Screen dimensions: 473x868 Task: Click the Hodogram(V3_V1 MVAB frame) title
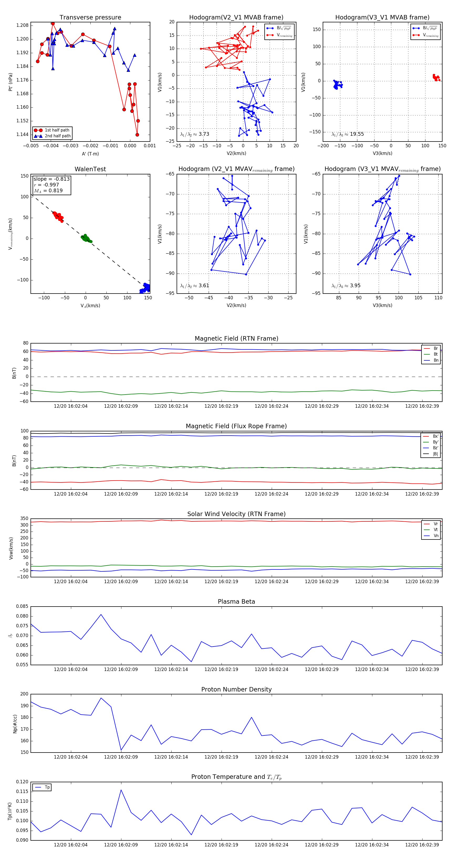pyautogui.click(x=382, y=18)
